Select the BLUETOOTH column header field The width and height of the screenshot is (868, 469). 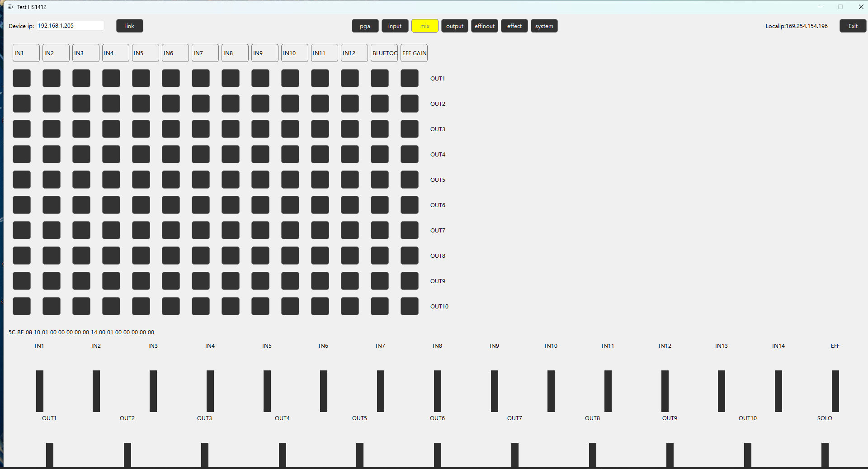tap(384, 53)
